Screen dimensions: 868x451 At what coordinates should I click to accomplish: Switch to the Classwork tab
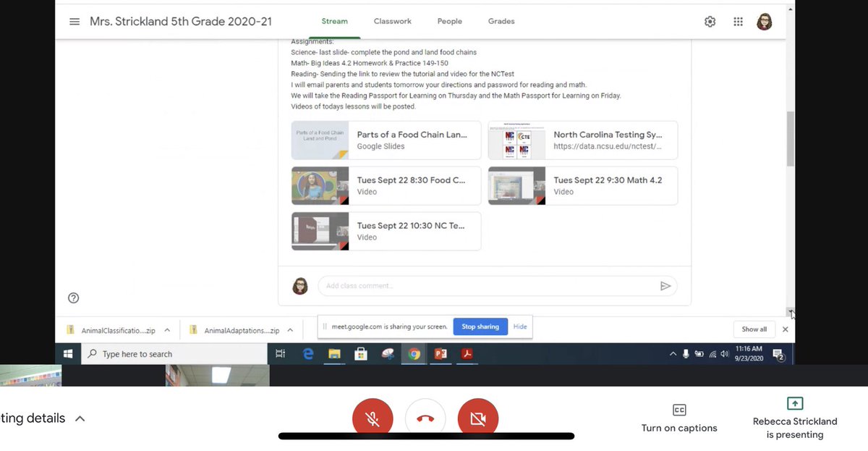(393, 22)
